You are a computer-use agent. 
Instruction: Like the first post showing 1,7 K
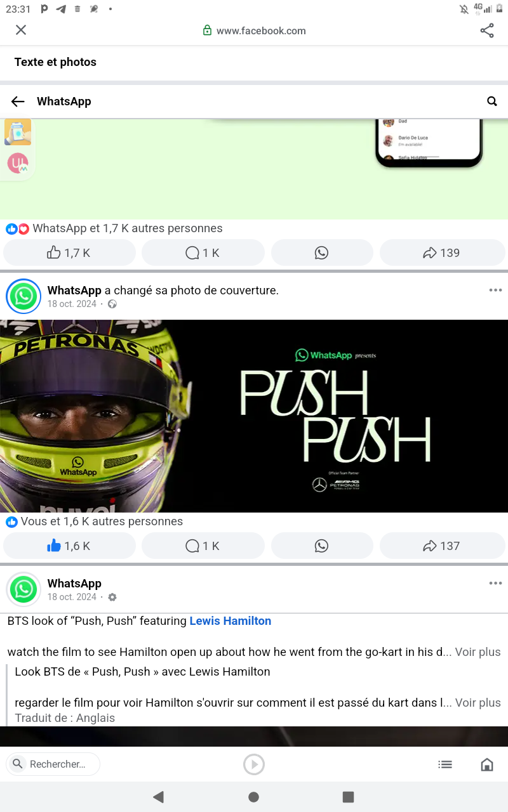70,252
